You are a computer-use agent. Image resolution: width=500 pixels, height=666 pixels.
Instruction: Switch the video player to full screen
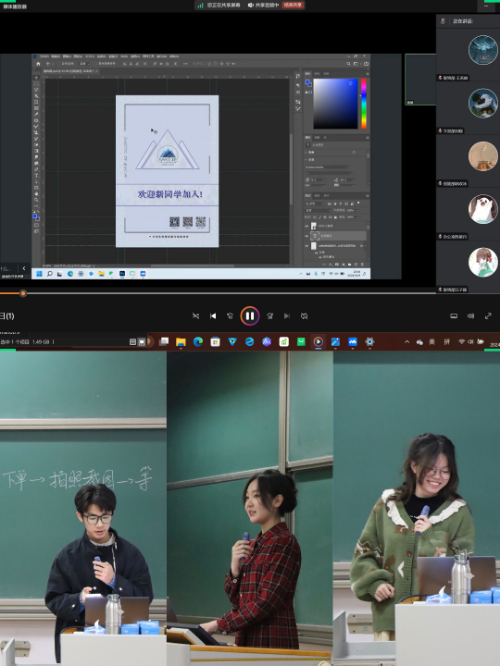tap(488, 316)
